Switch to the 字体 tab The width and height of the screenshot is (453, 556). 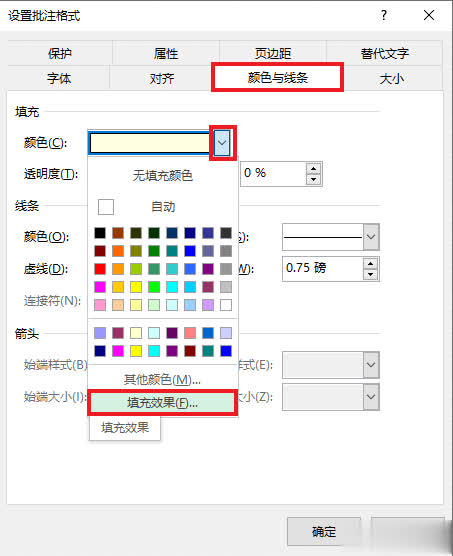point(59,78)
